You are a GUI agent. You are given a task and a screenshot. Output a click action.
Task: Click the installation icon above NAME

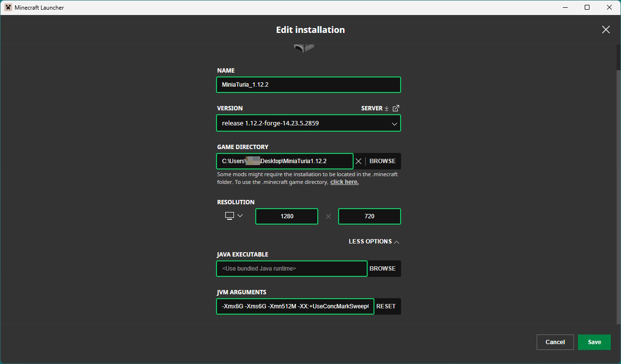click(x=304, y=48)
